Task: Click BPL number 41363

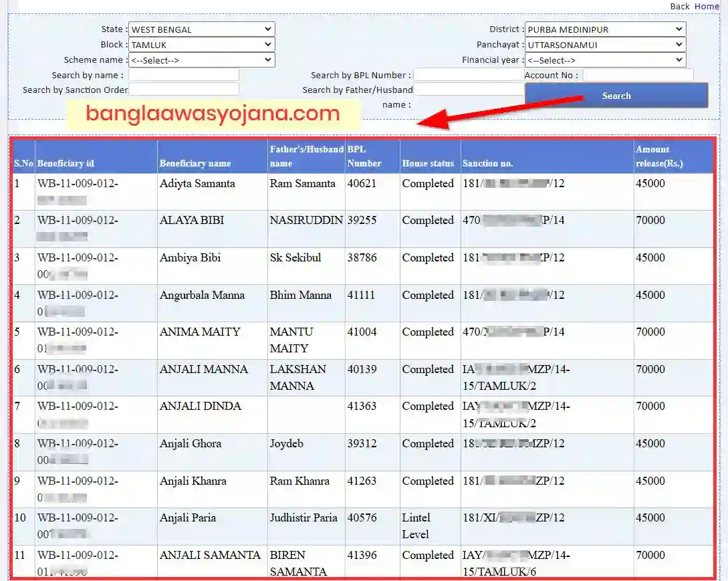Action: click(x=362, y=406)
